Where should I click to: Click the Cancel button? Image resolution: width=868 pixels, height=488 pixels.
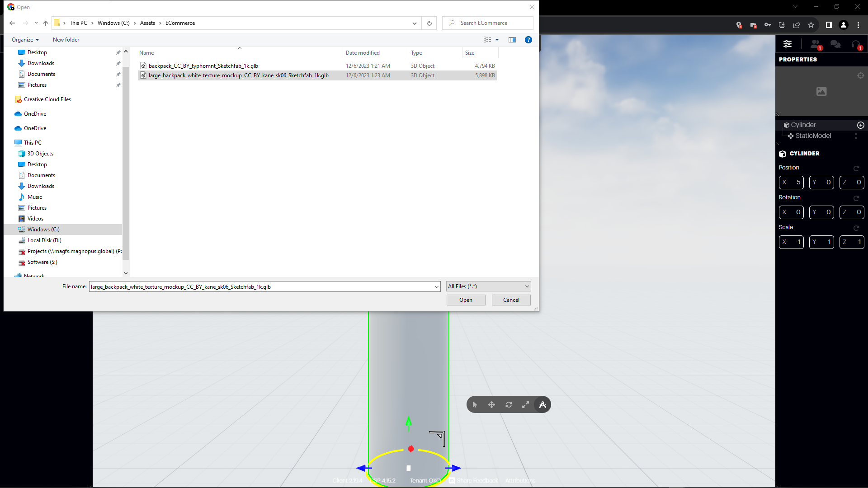pos(511,300)
